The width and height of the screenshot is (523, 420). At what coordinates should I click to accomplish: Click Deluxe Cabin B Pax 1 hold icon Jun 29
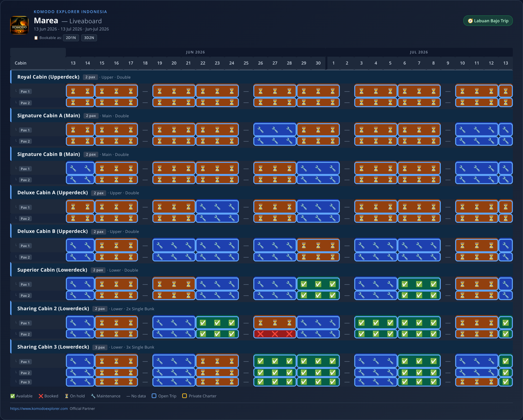click(304, 246)
